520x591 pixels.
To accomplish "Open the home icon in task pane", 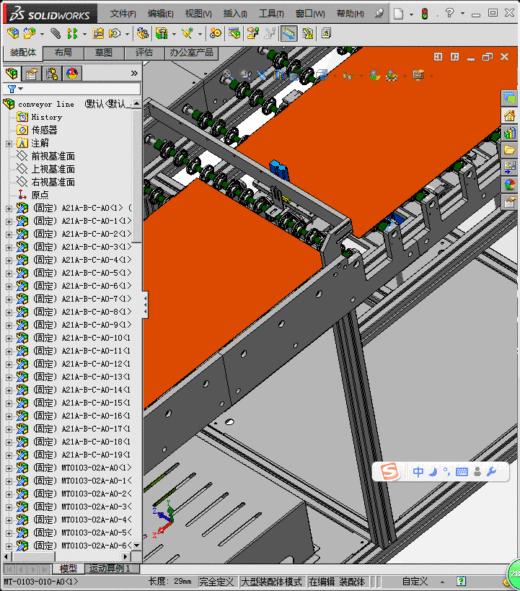I will click(509, 115).
